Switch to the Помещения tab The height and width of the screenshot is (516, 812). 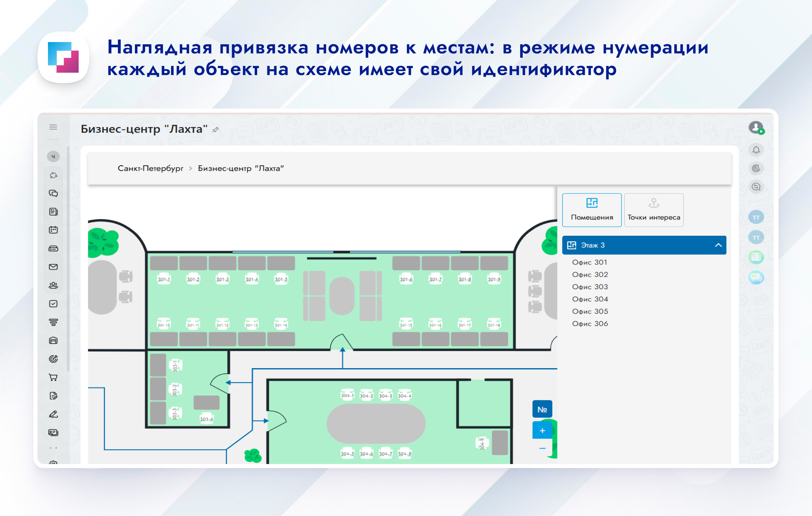click(592, 210)
